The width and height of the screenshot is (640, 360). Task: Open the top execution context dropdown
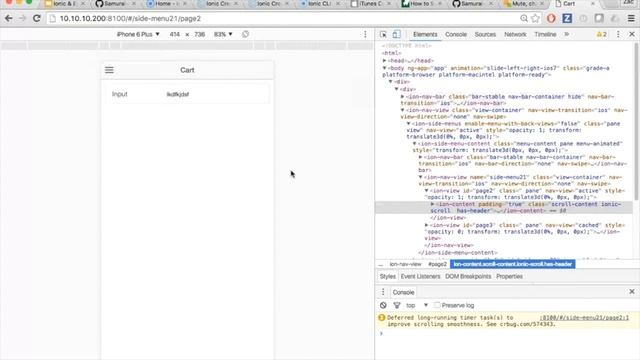tap(417, 305)
